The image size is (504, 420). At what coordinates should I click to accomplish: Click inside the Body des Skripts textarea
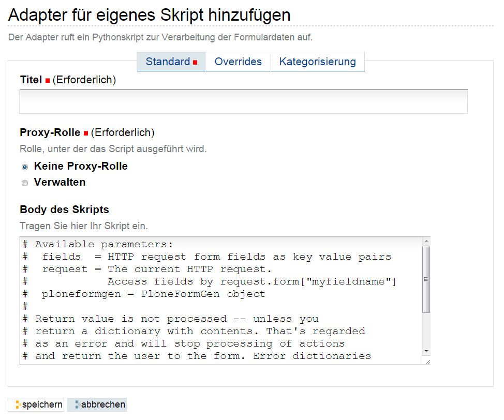pyautogui.click(x=221, y=300)
